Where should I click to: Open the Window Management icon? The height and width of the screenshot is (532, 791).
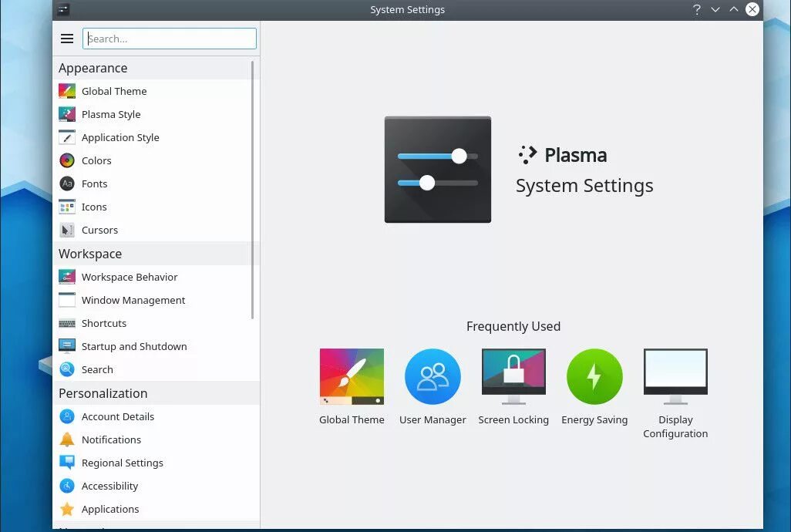(67, 300)
